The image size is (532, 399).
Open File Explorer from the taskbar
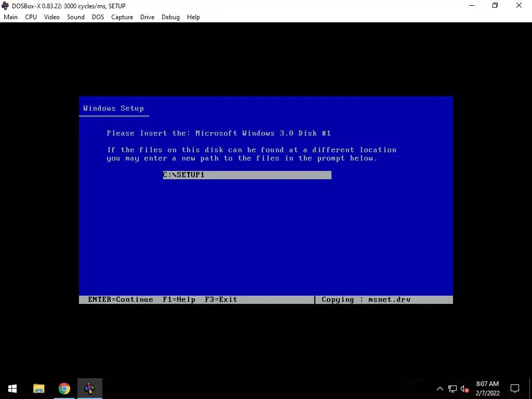[38, 389]
